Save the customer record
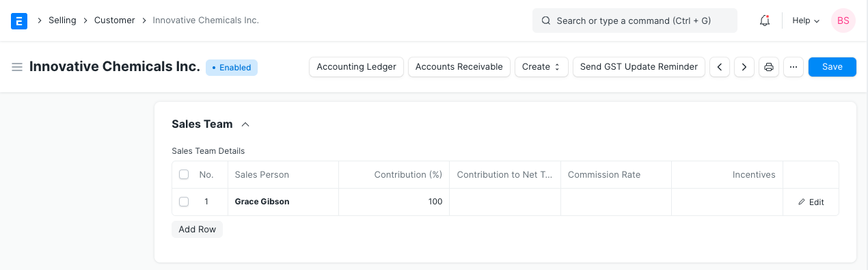Screen dimensions: 868x270 click(832, 67)
